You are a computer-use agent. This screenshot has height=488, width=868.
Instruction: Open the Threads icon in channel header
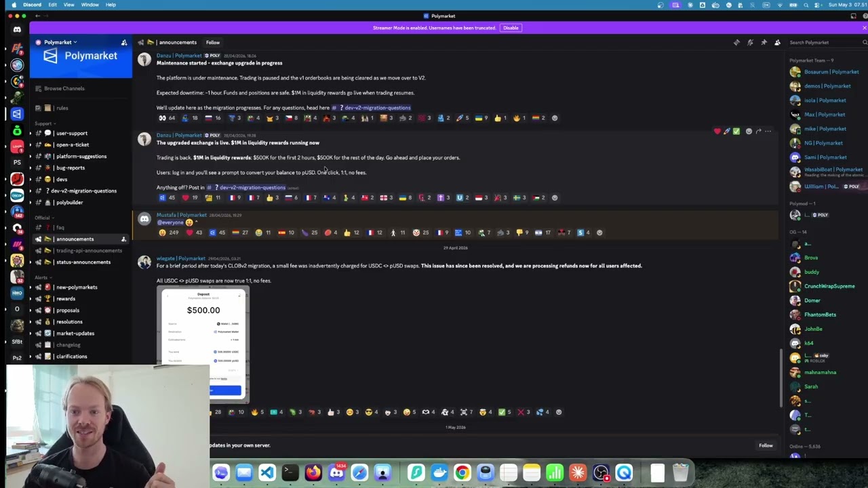(736, 42)
